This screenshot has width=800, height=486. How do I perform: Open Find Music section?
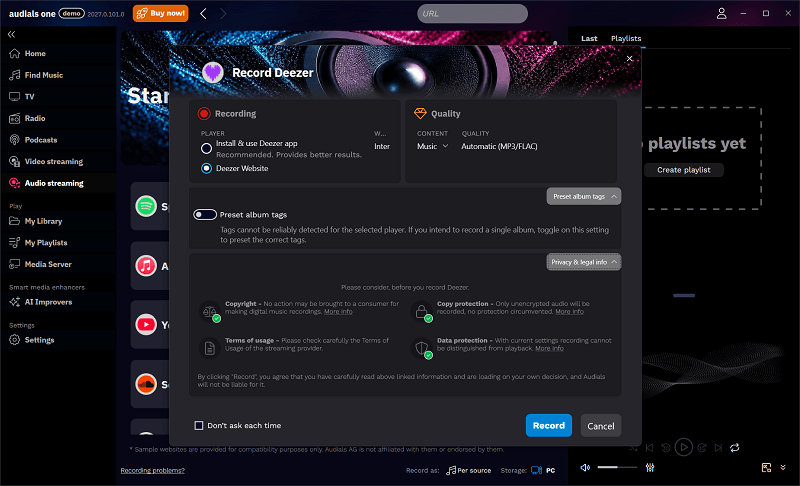43,75
